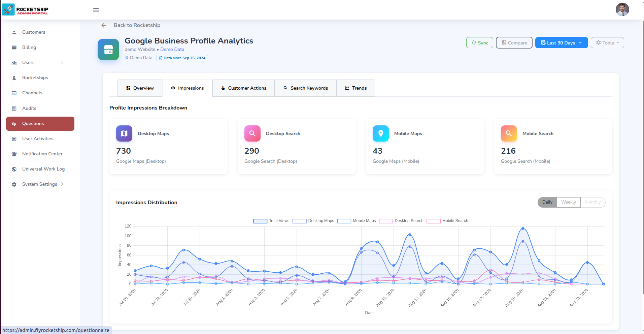Click the Questions icon in sidebar
The height and width of the screenshot is (334, 644).
click(x=14, y=124)
